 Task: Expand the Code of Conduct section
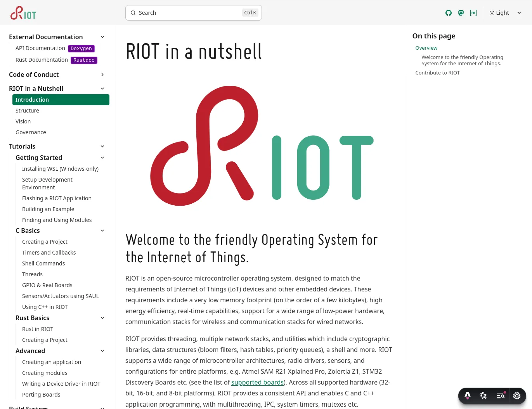coord(102,75)
